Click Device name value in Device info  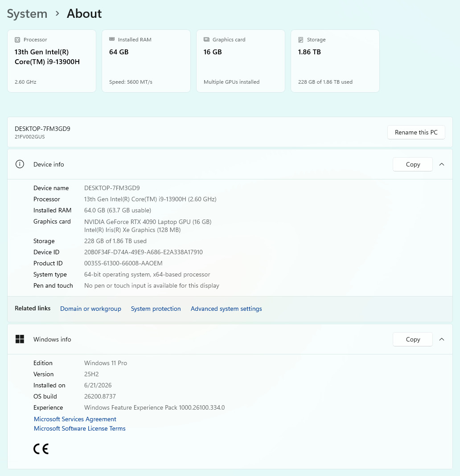(x=112, y=188)
